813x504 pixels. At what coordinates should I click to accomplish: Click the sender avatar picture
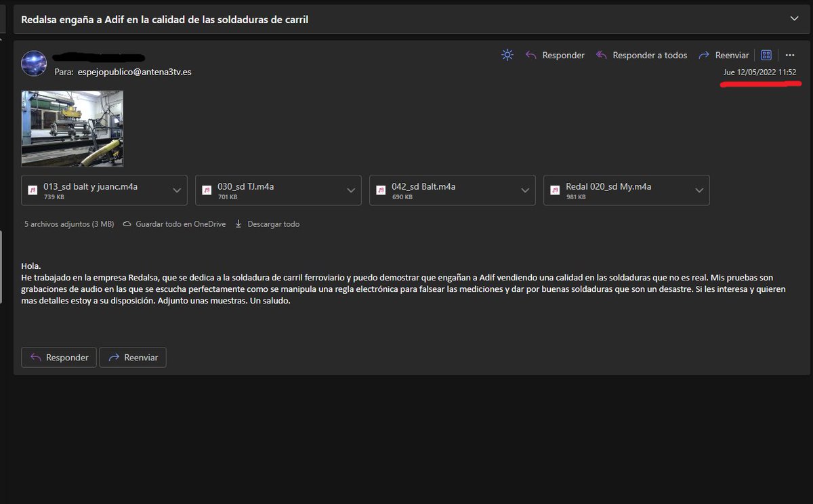point(33,62)
